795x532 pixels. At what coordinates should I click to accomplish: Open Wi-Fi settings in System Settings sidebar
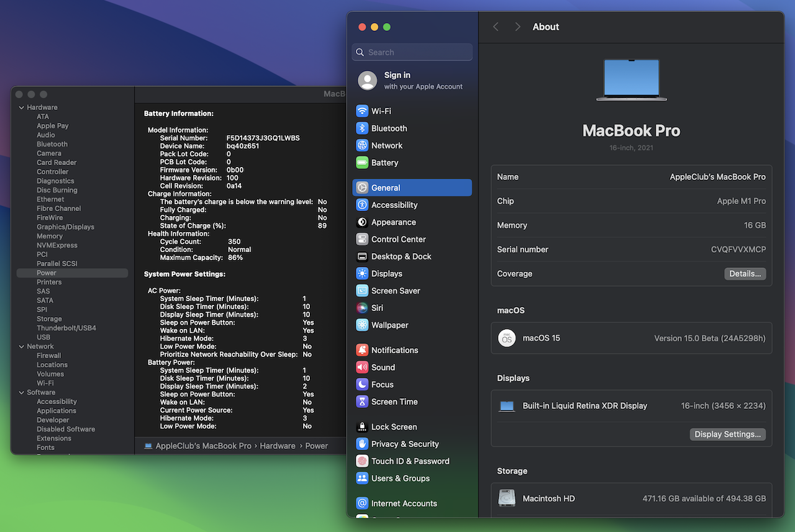point(412,111)
